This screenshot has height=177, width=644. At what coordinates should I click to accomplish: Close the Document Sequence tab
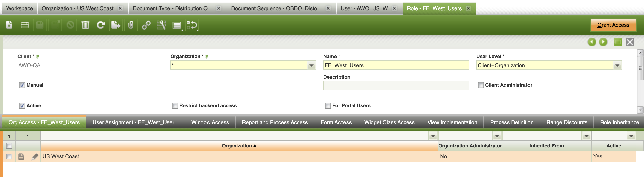pyautogui.click(x=328, y=8)
